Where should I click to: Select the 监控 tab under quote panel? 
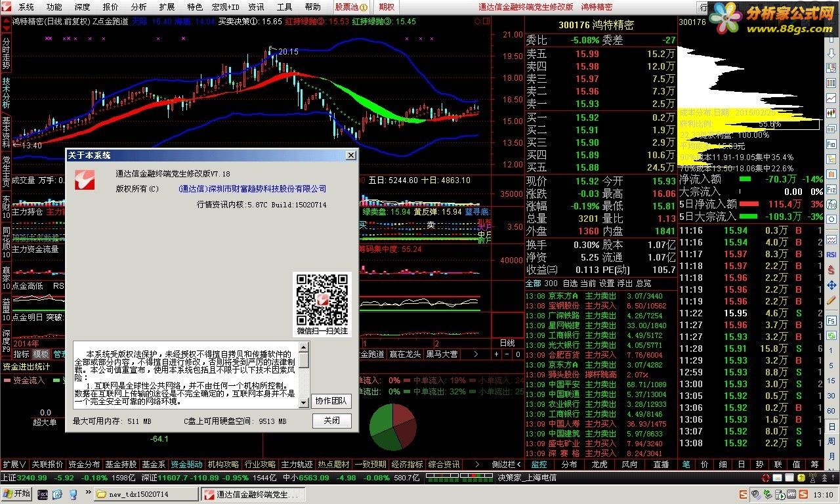point(539,465)
